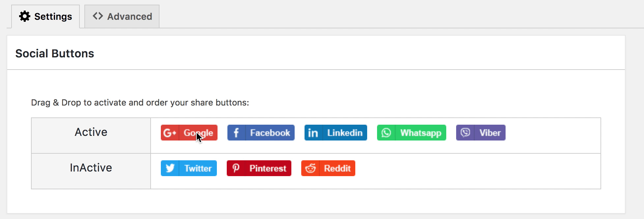
Task: Switch to the Advanced tab
Action: pos(122,16)
